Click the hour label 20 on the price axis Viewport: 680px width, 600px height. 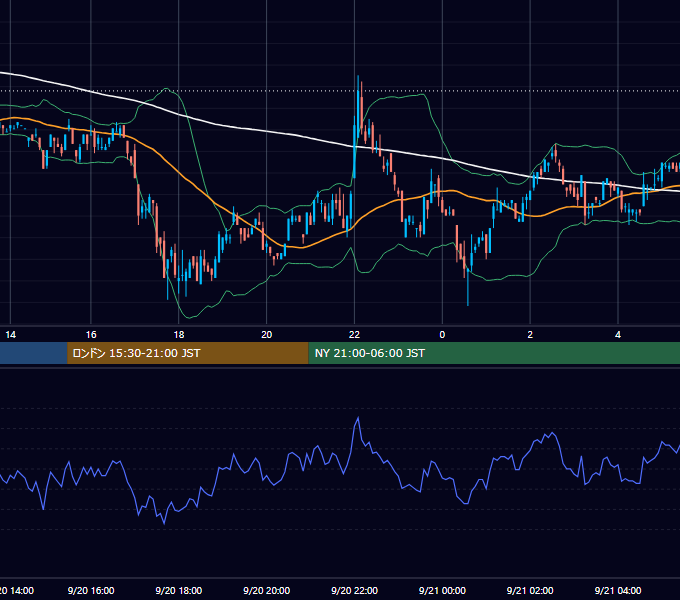point(266,335)
